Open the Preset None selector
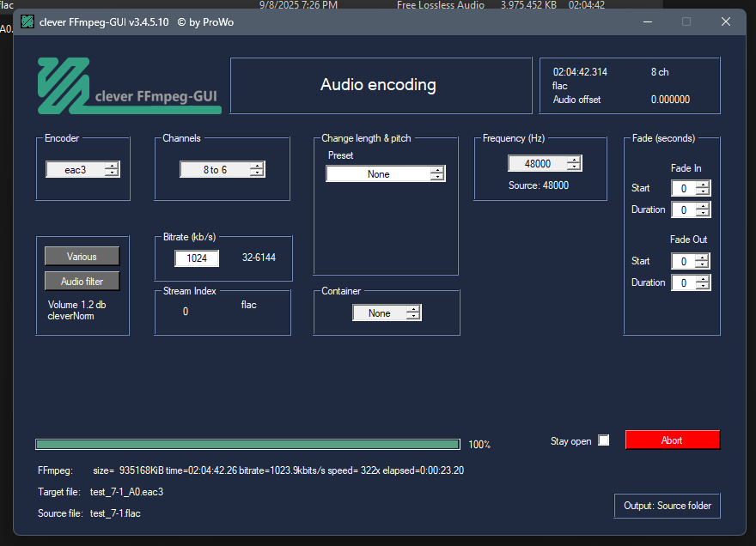Viewport: 756px width, 546px height. pyautogui.click(x=386, y=173)
